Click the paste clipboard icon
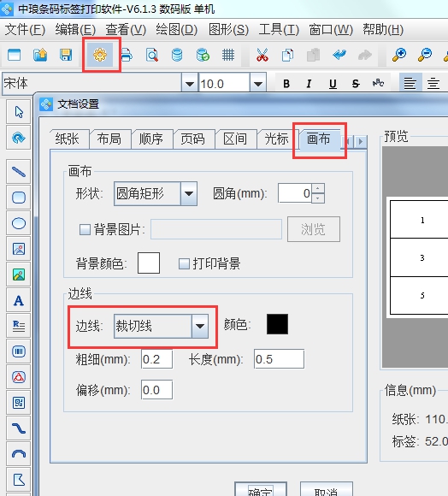Image resolution: width=448 pixels, height=496 pixels. [313, 55]
